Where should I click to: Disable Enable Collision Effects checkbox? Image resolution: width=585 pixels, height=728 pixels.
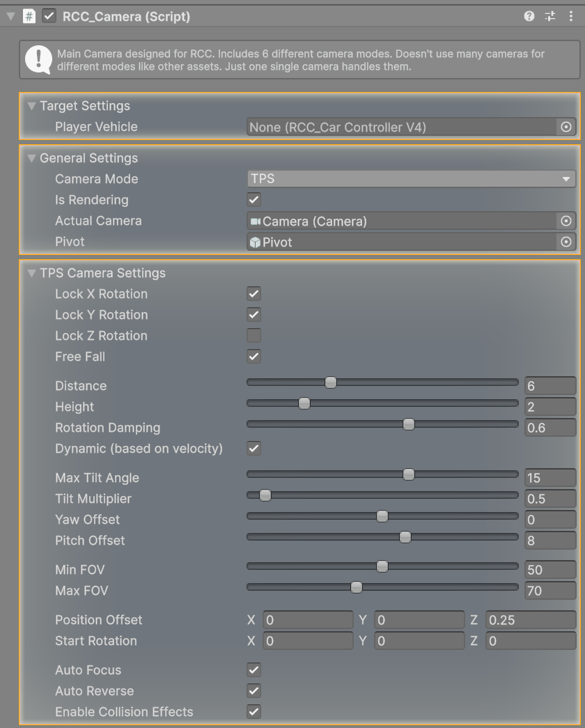tap(253, 712)
